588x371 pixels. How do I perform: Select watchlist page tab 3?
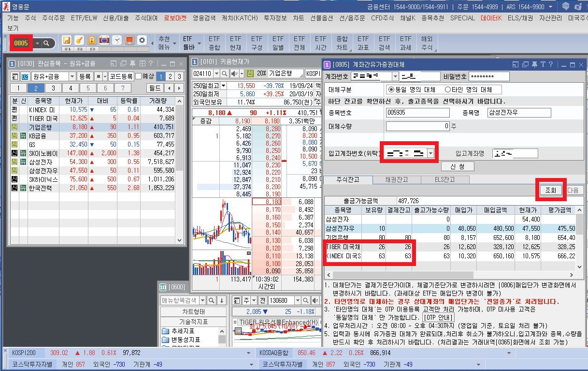(53, 88)
